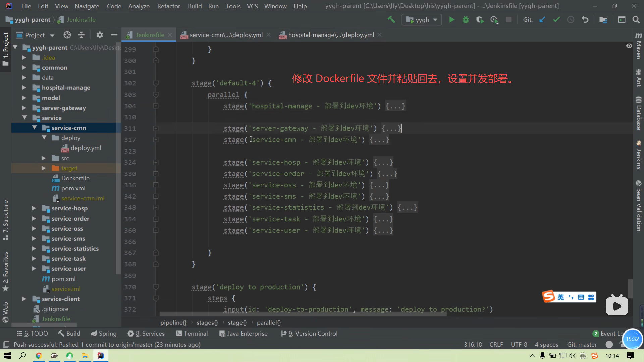Toggle Sogou input English/Chinese mode
644x362 pixels.
pyautogui.click(x=560, y=297)
